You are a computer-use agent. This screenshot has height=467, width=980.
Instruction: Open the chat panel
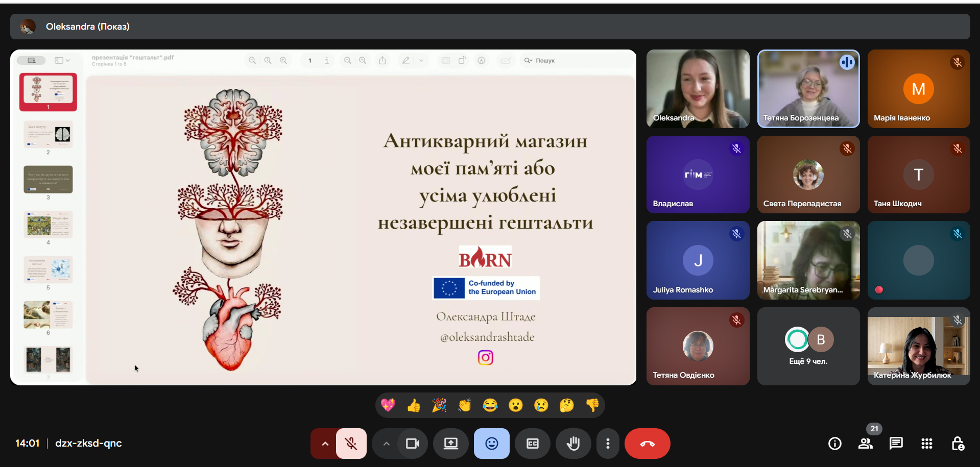(896, 444)
